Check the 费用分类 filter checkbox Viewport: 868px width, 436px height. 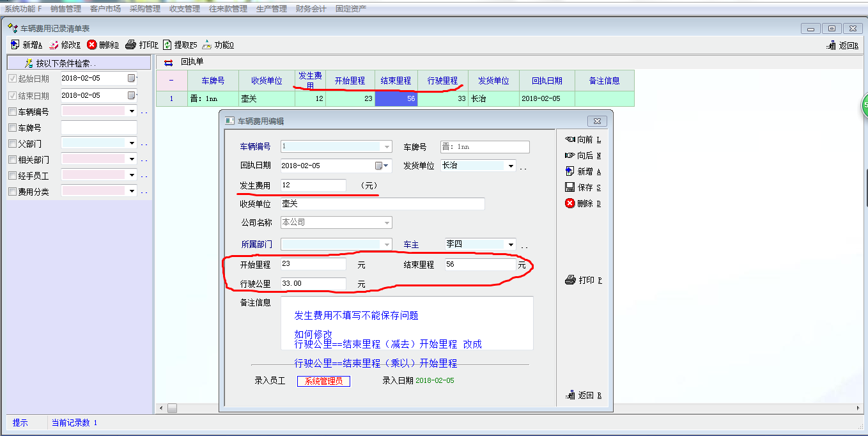point(12,191)
